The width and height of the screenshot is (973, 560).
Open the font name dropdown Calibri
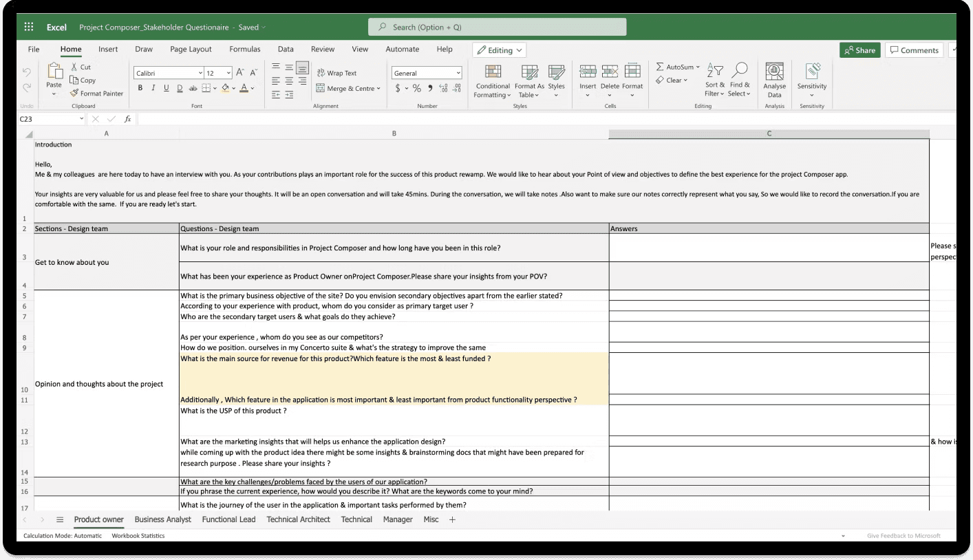[x=200, y=73]
